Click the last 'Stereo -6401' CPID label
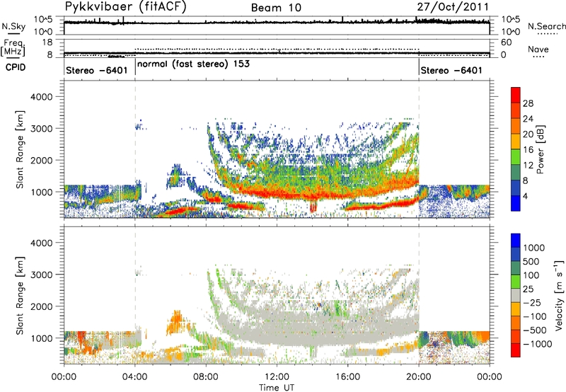 click(x=451, y=70)
